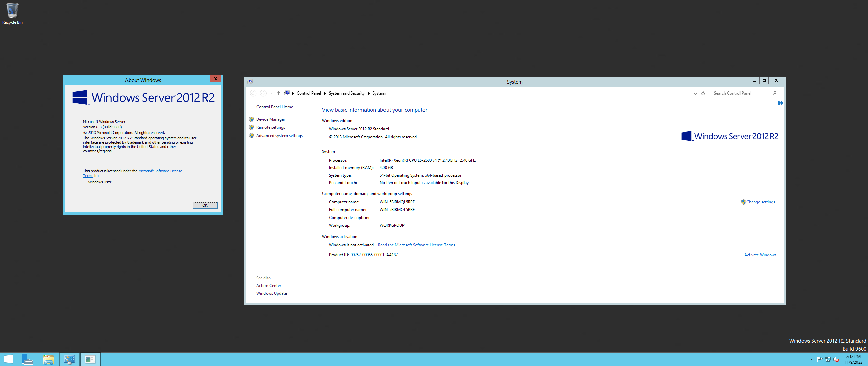Click the Windows Start button

tap(8, 359)
